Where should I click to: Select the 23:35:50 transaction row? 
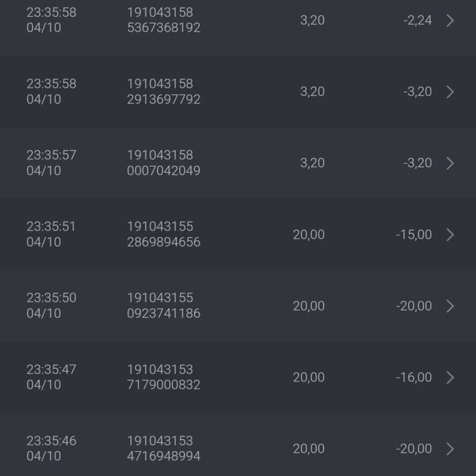pos(238,306)
